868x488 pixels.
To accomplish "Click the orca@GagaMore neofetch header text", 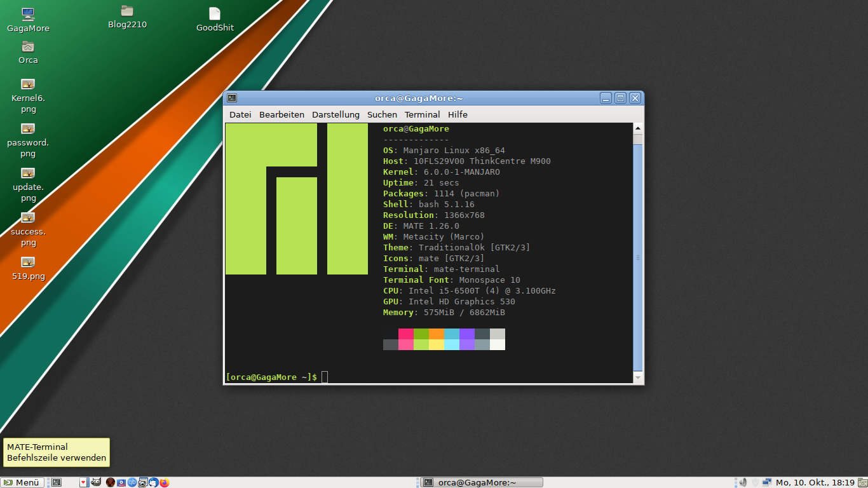I will [416, 129].
